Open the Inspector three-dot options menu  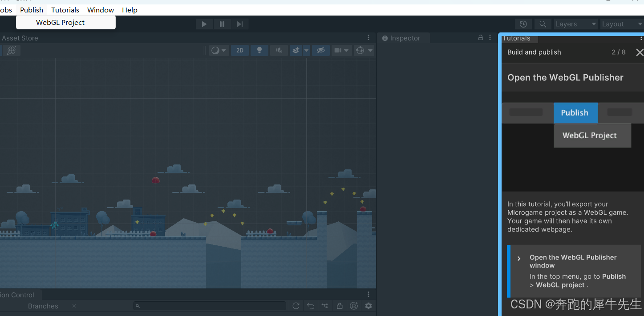coord(490,38)
